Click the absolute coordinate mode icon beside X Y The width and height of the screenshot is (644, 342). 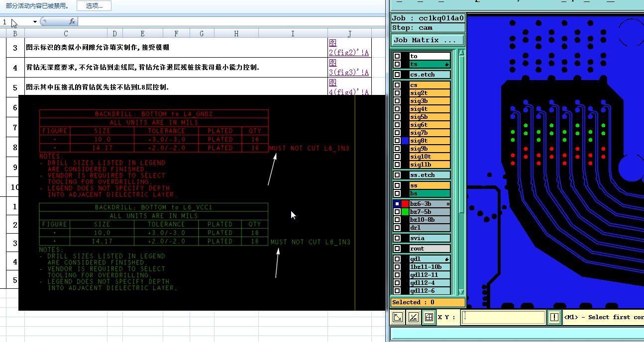(x=398, y=317)
